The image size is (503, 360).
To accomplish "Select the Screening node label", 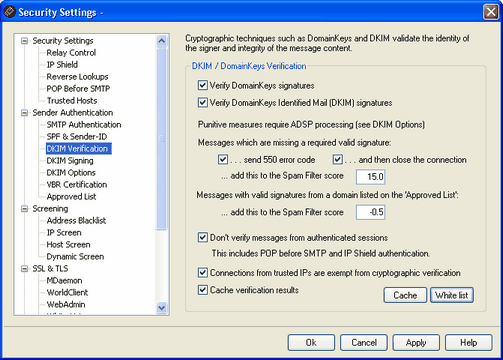I will (50, 209).
